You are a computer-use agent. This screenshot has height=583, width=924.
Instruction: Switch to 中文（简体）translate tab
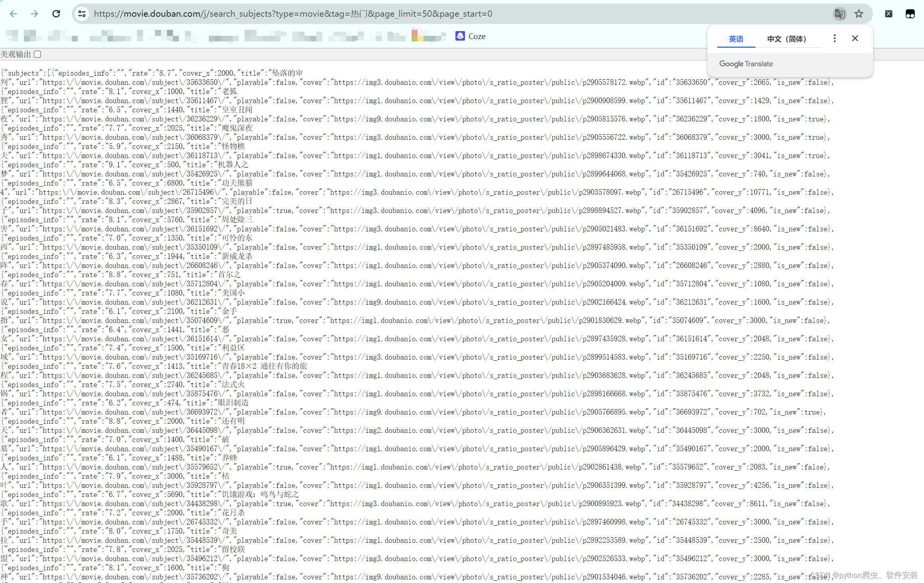tap(787, 39)
